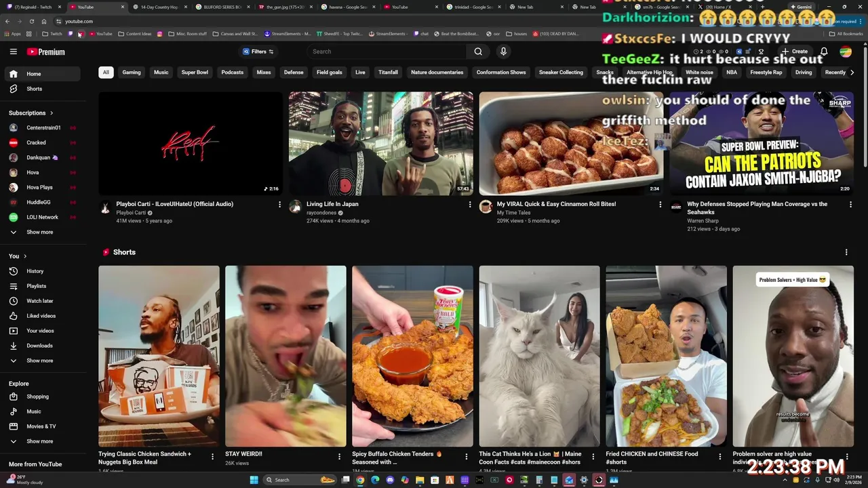868x488 pixels.
Task: Select the Nature documentaries chip
Action: click(437, 73)
